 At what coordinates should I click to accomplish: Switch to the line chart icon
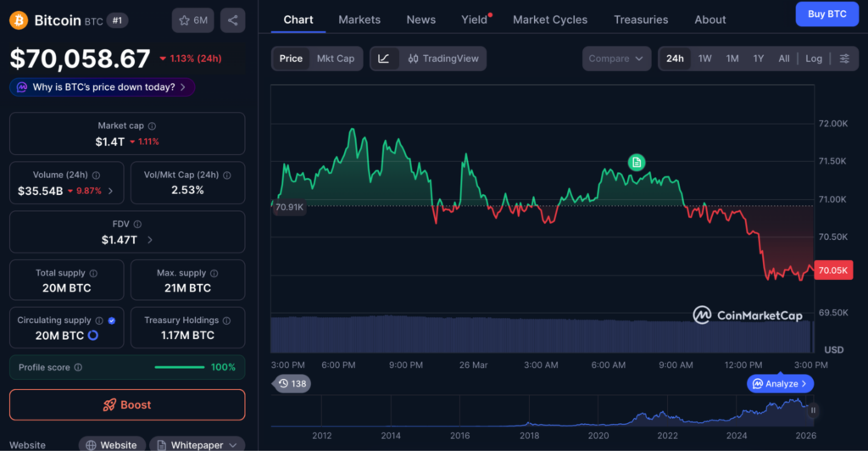[x=384, y=58]
